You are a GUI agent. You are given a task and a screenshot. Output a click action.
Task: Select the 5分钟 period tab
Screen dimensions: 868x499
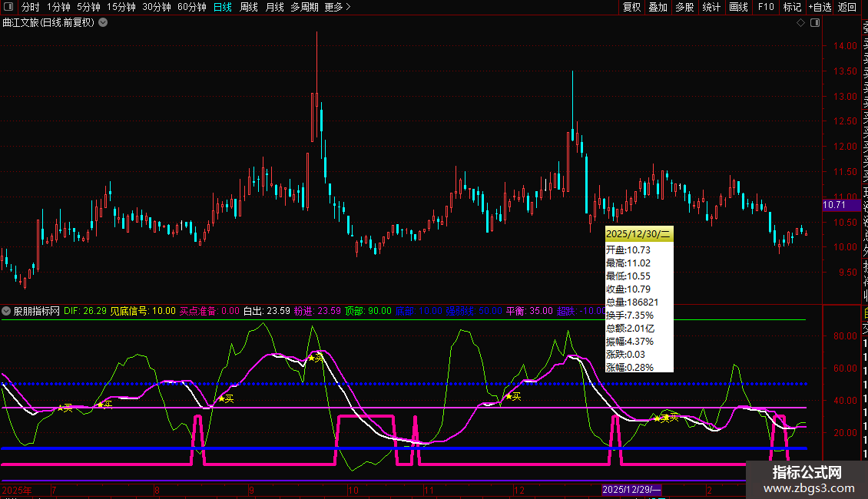coord(88,7)
